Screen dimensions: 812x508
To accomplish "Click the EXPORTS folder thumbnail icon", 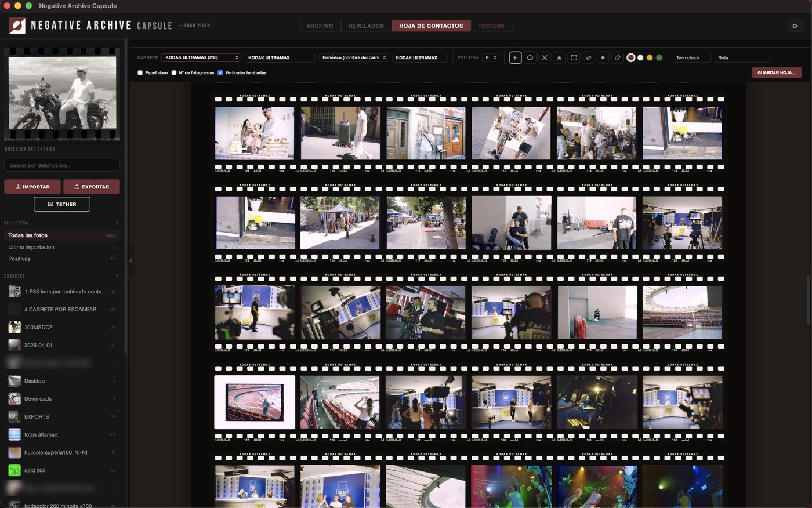I will (x=14, y=416).
